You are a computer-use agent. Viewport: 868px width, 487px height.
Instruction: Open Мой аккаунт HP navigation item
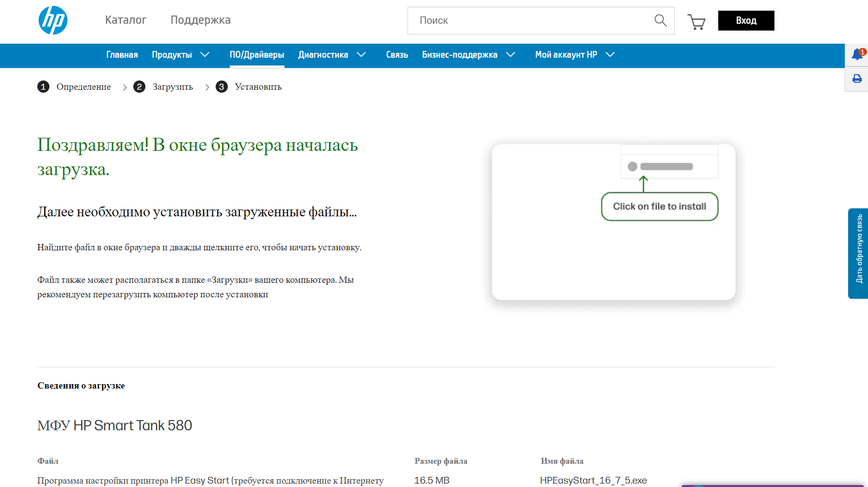(566, 55)
